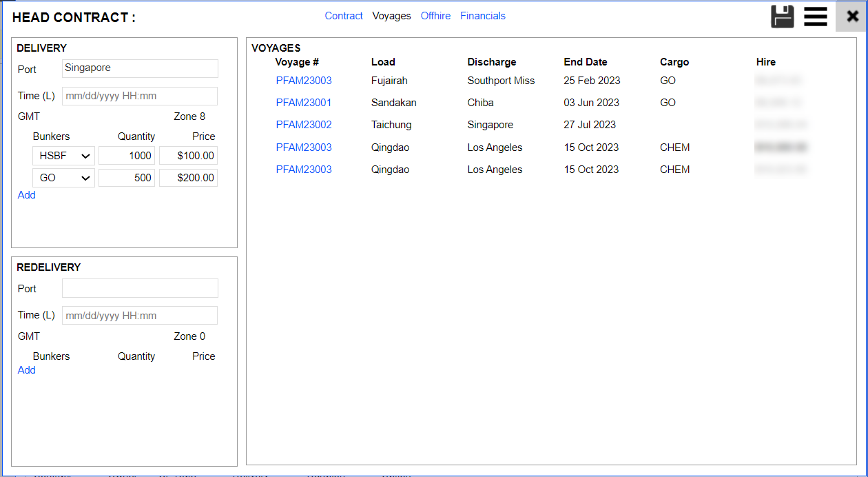Edit the HSBF quantity field showing 1000
The image size is (868, 477).
(127, 156)
